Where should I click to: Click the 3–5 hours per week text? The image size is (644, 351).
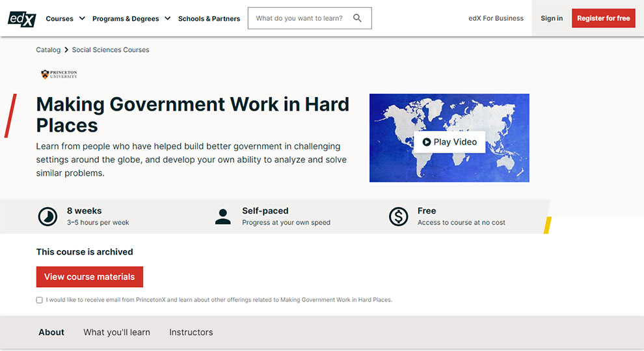[x=98, y=222]
